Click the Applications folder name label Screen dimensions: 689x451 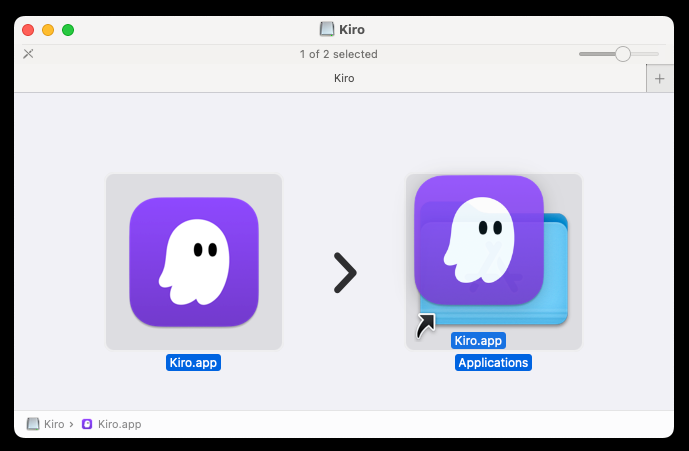pyautogui.click(x=493, y=363)
